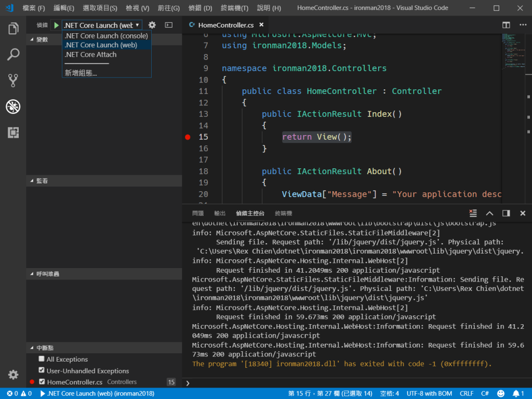
Task: Split the editor
Action: pos(506,25)
